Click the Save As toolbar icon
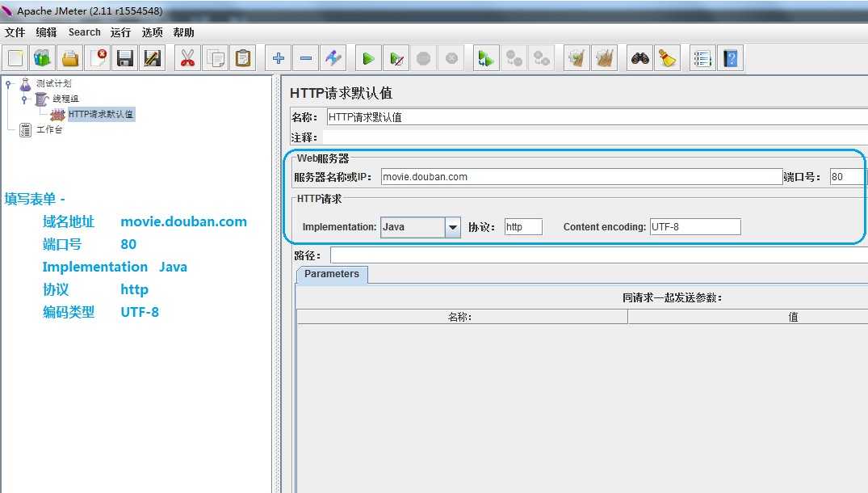868x493 pixels. (x=153, y=58)
